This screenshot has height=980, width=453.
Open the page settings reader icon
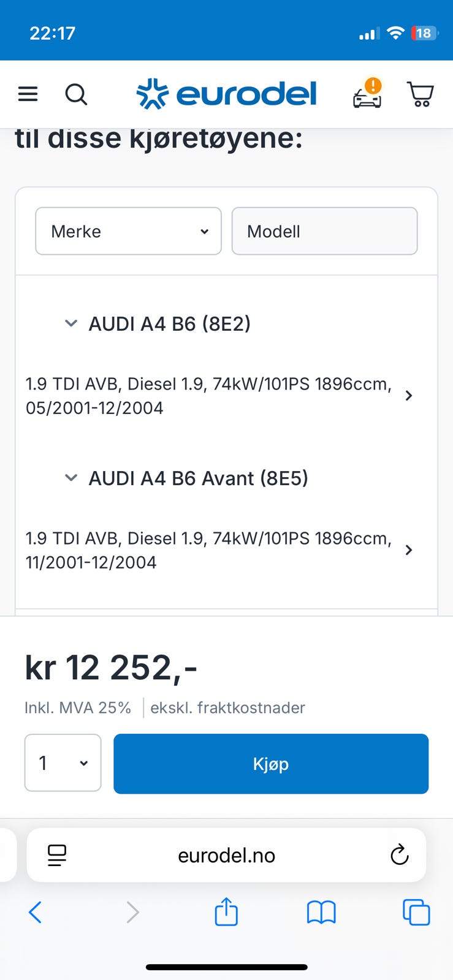57,855
